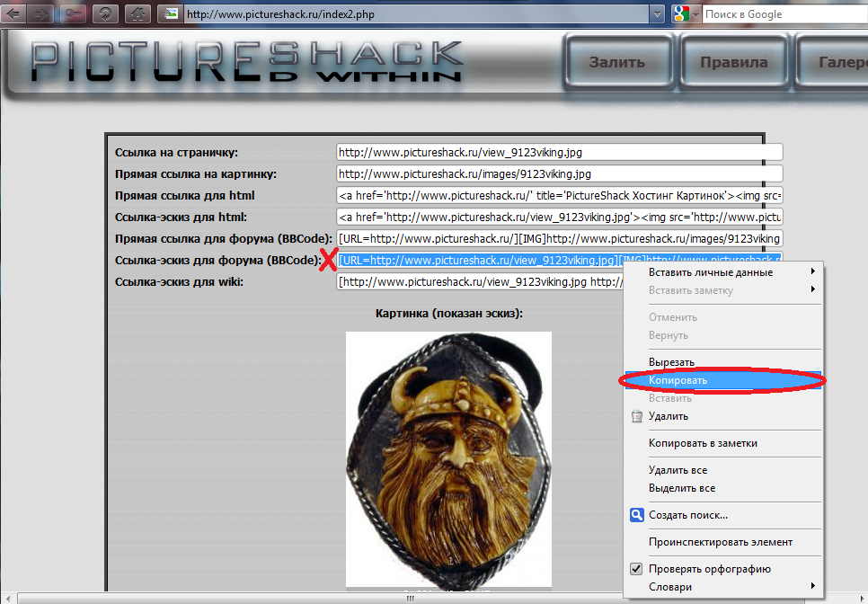
Task: Toggle the Проверять орфографию checkbox
Action: pyautogui.click(x=636, y=569)
